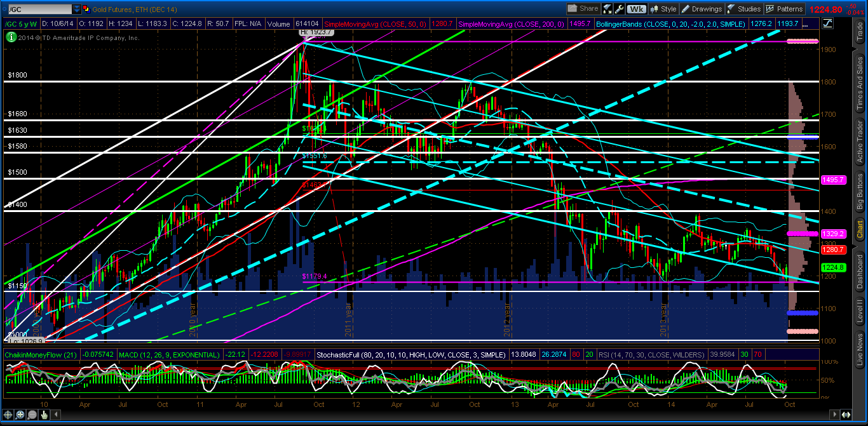Open the Drawings menu
The height and width of the screenshot is (426, 868).
702,9
